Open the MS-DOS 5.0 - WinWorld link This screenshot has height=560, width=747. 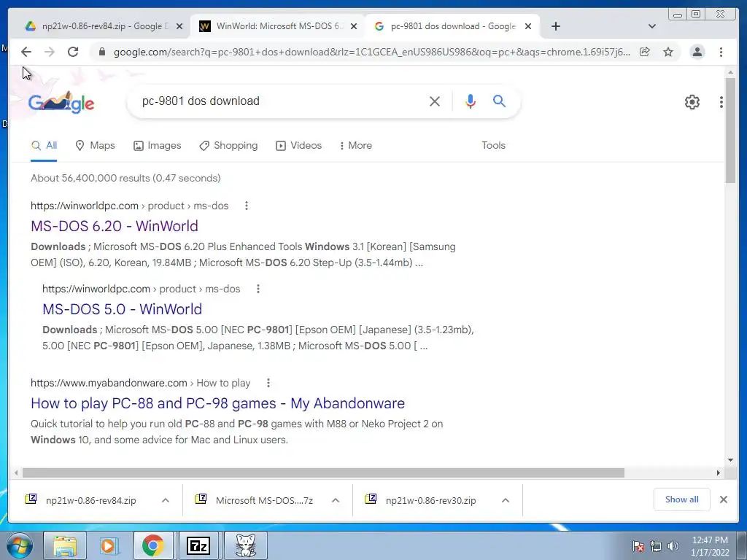122,309
